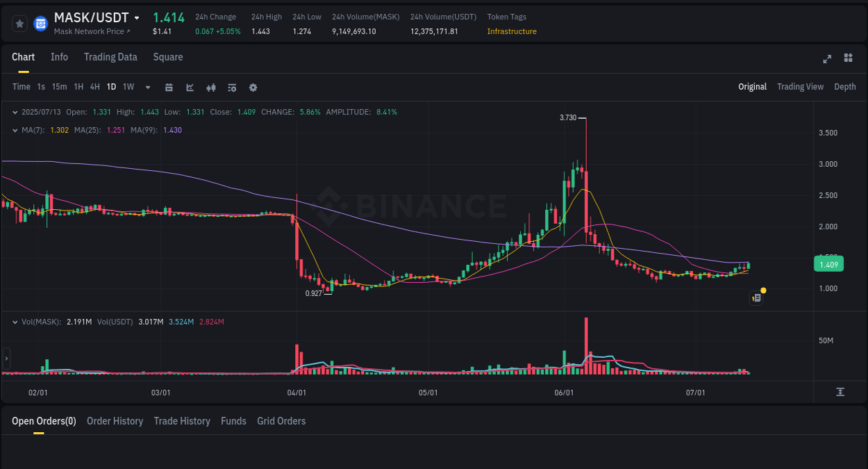Select the line chart style icon

coord(190,87)
